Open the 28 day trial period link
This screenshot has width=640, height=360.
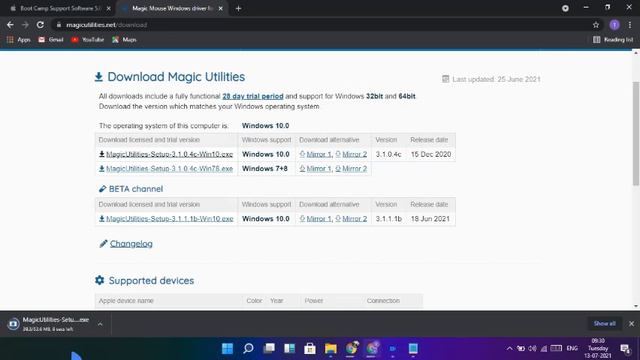[253, 96]
